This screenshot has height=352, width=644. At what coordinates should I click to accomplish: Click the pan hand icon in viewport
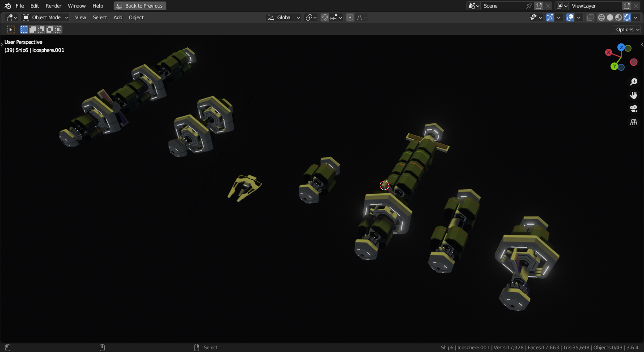tap(634, 95)
